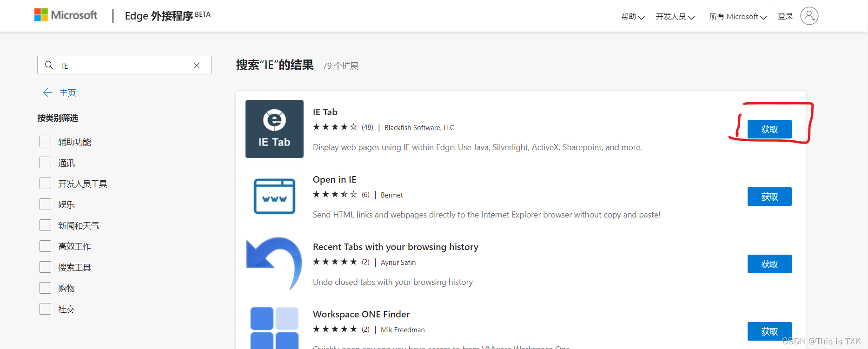Click the Aynur Safin publisher name
The width and height of the screenshot is (868, 349).
pyautogui.click(x=398, y=262)
